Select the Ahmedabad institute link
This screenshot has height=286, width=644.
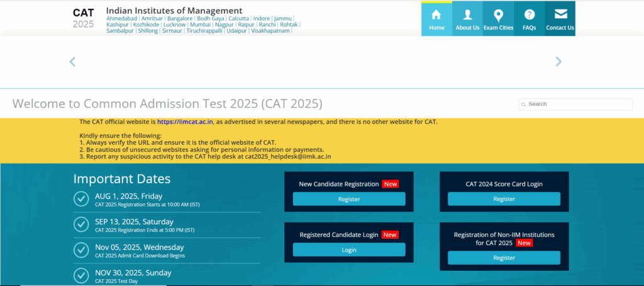(122, 18)
